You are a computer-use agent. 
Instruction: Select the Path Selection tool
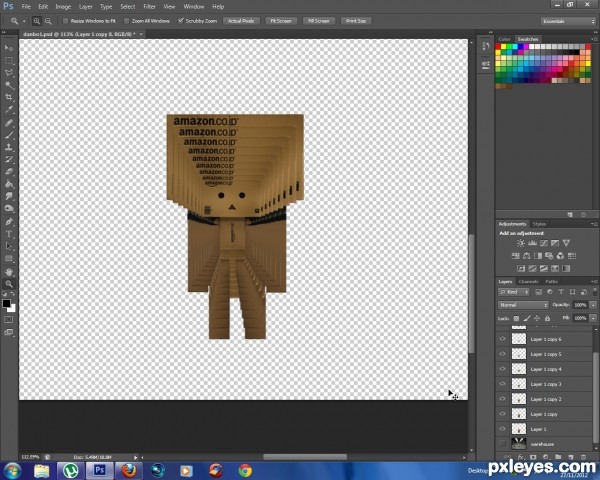(x=8, y=246)
